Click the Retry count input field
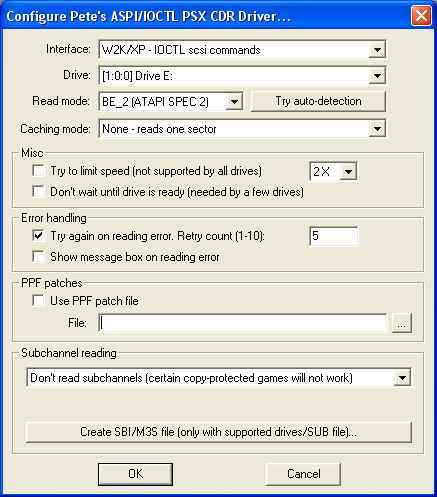Viewport: 437px width, 497px height. 334,236
